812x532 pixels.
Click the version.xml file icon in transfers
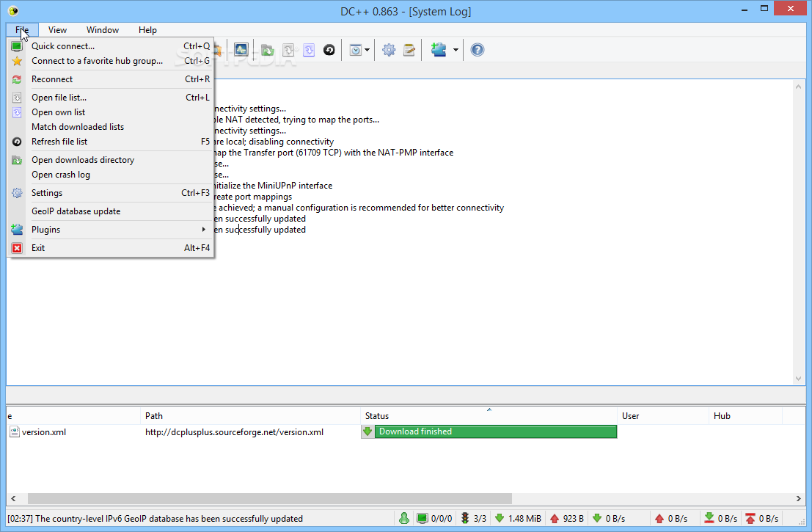tap(15, 431)
